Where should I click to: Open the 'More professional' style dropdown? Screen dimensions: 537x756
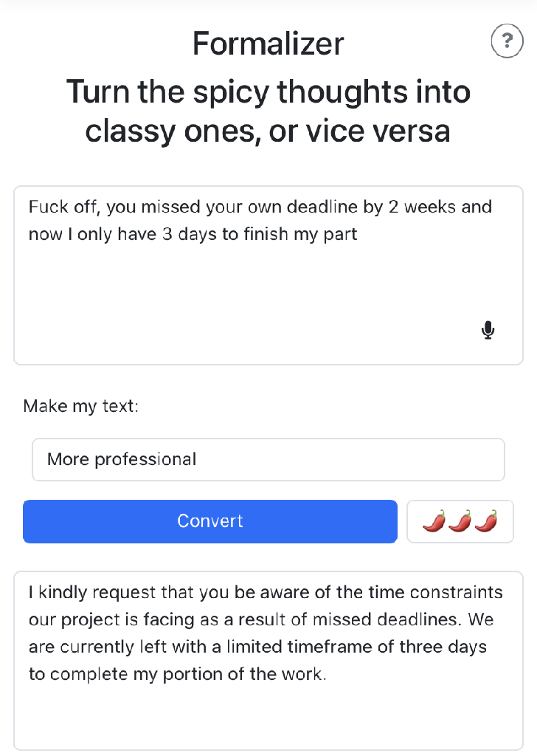pos(268,459)
